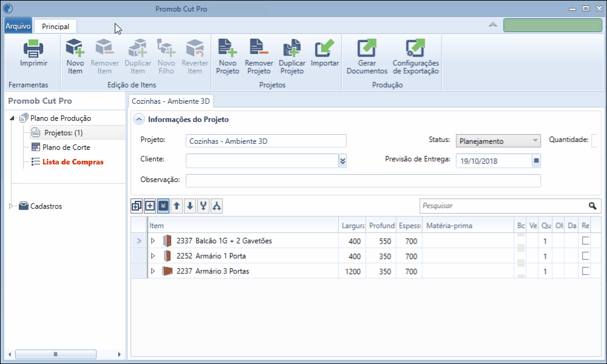
Task: Click the split (inverted Y) icon
Action: pos(217,206)
